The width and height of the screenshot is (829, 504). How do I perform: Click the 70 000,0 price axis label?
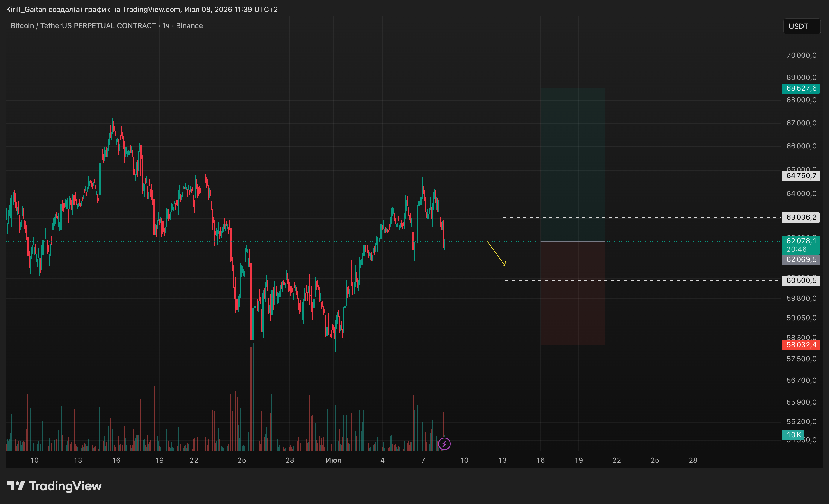point(801,55)
